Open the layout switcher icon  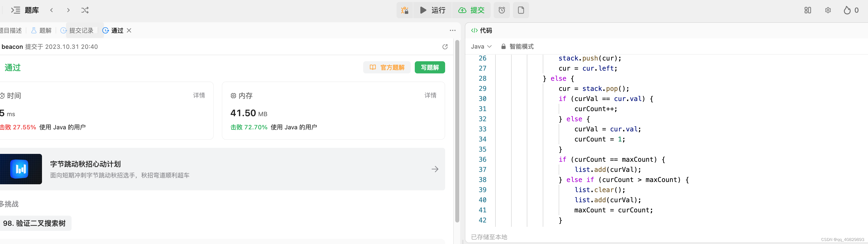click(808, 10)
